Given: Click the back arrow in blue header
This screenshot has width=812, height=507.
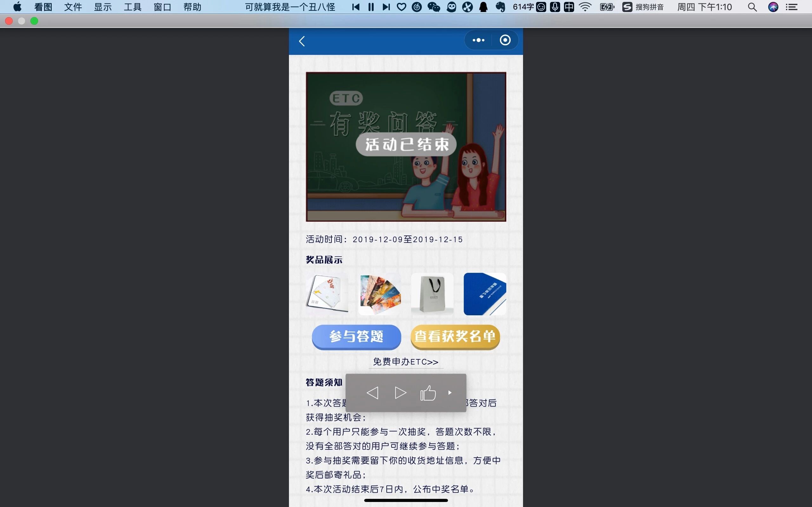Looking at the screenshot, I should (x=302, y=41).
